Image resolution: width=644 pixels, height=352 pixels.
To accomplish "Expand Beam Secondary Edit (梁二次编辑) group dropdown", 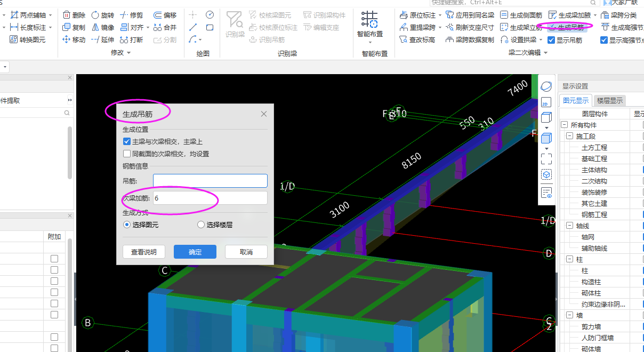I will pyautogui.click(x=545, y=53).
